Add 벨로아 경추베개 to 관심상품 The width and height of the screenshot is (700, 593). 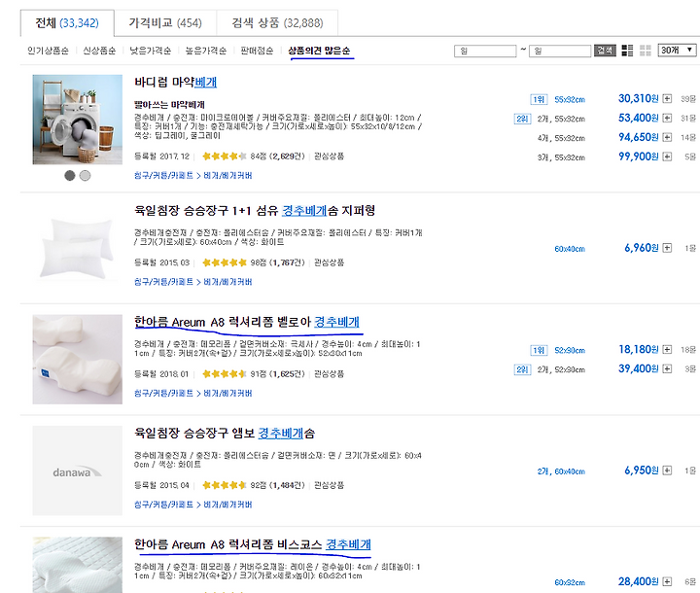(x=329, y=373)
